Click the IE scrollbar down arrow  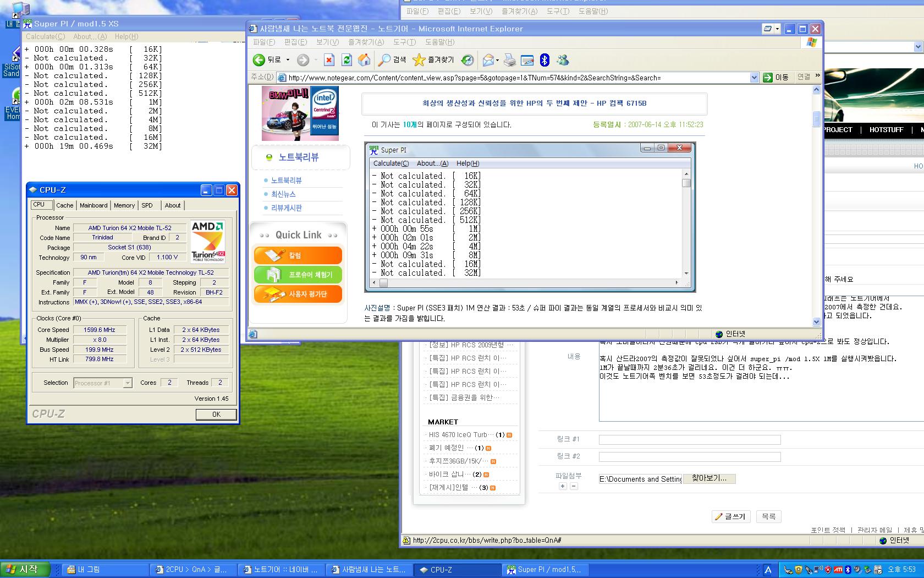816,321
